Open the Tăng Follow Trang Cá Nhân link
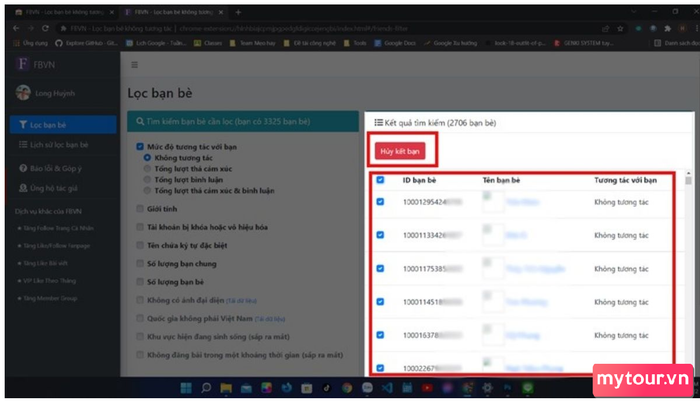 pyautogui.click(x=58, y=228)
